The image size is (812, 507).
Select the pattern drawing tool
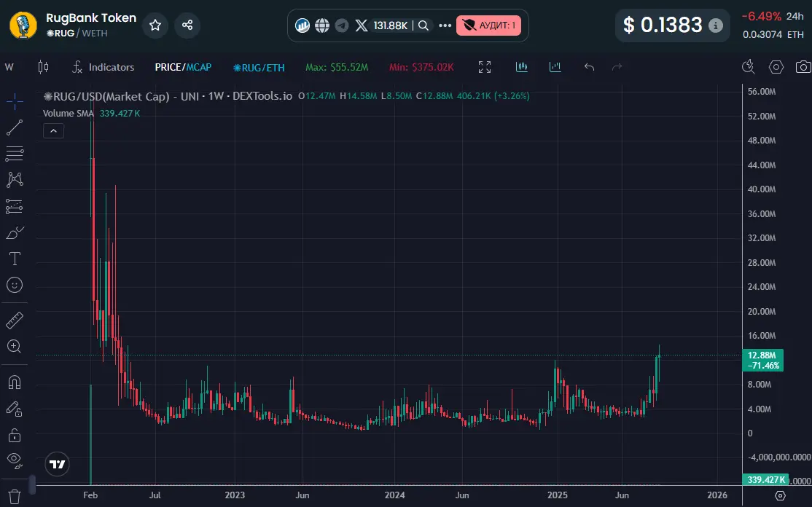15,179
